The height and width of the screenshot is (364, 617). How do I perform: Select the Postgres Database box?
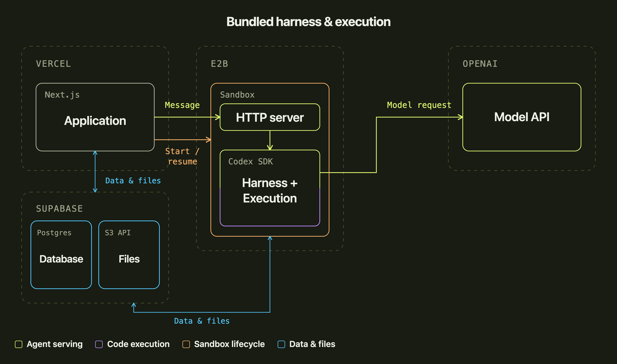pos(61,255)
